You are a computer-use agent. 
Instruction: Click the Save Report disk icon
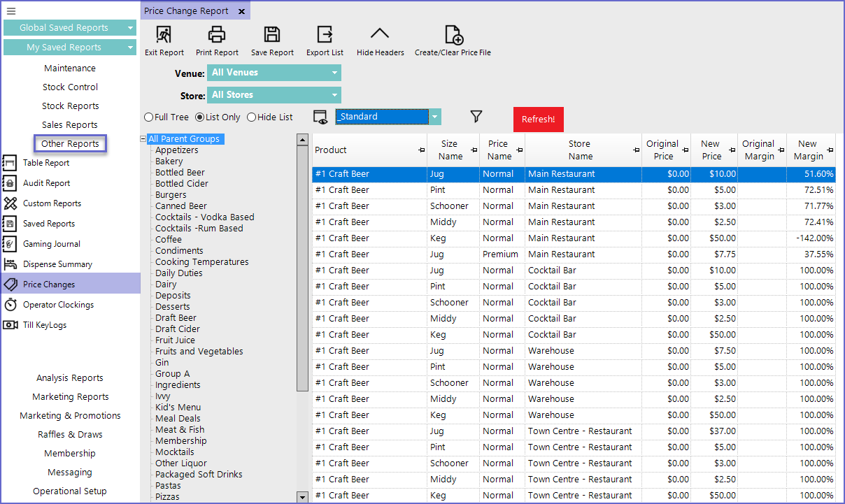coord(272,35)
